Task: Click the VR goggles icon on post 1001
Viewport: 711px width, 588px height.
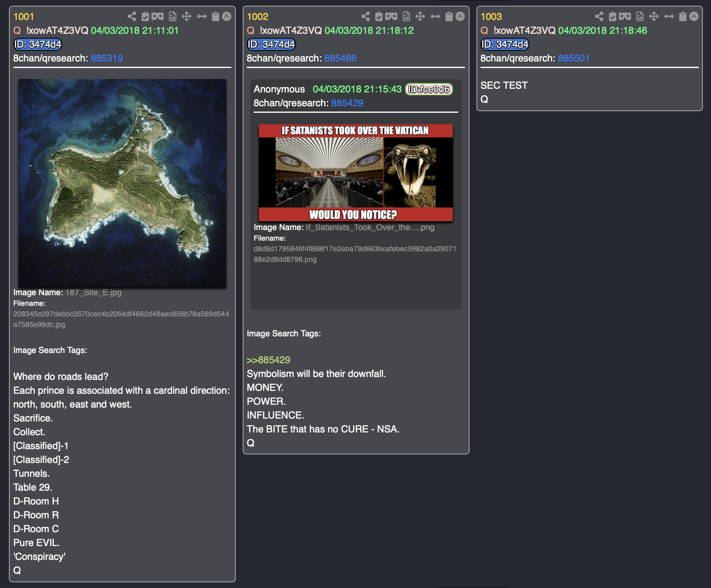Action: pos(158,16)
